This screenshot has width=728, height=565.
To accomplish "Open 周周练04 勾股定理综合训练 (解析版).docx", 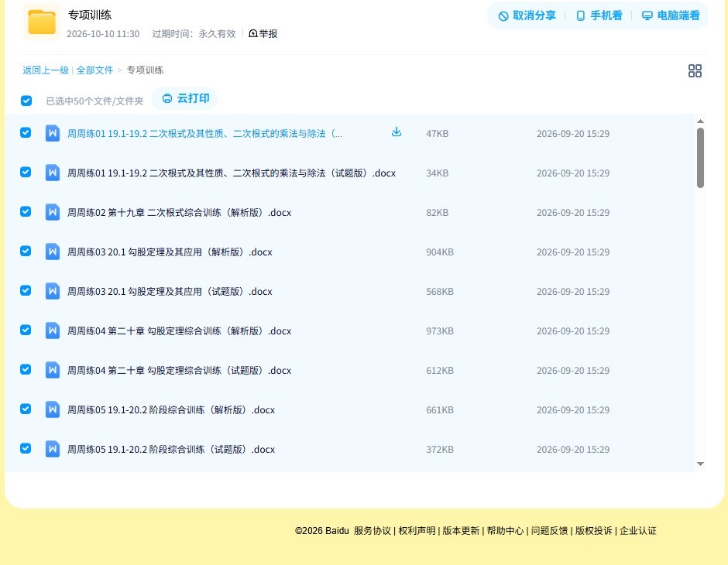I will tap(179, 330).
